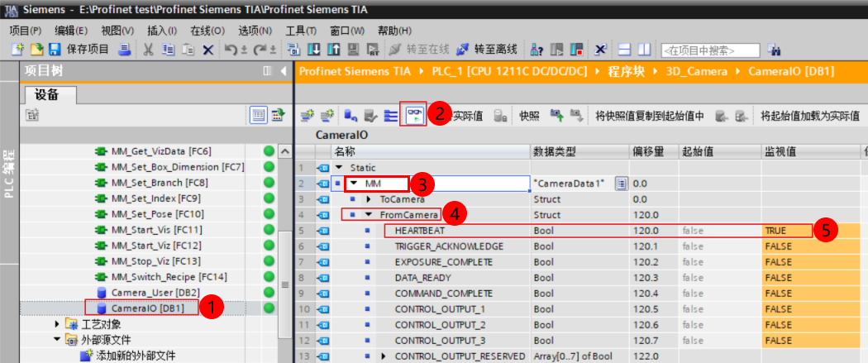The image size is (868, 363).
Task: Click the insert row icon in DB toolbar
Action: coord(308,115)
